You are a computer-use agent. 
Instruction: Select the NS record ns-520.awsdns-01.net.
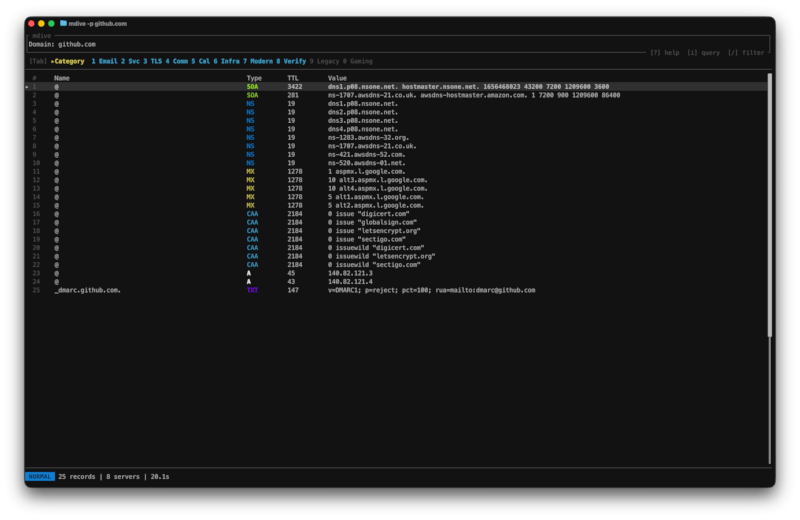396,163
